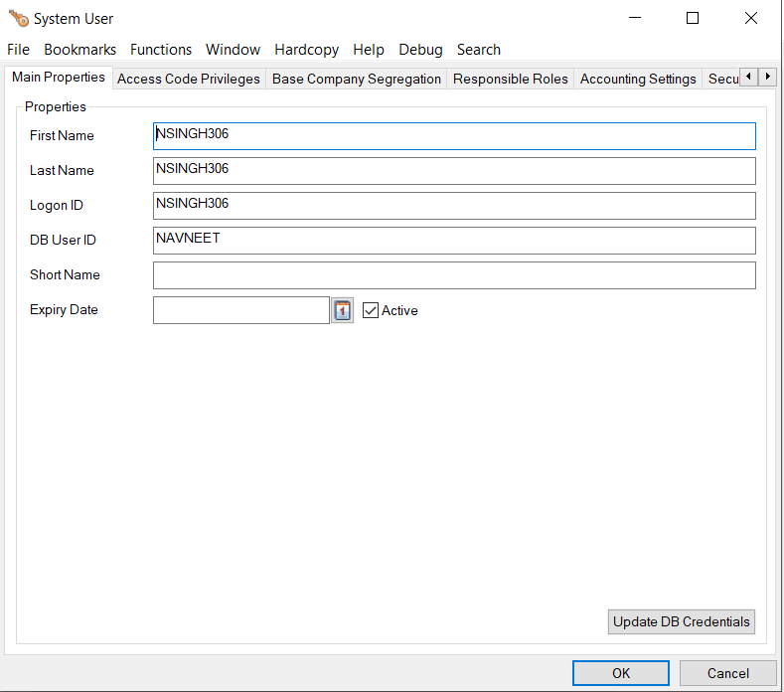Open the Bookmarks menu

click(x=79, y=50)
